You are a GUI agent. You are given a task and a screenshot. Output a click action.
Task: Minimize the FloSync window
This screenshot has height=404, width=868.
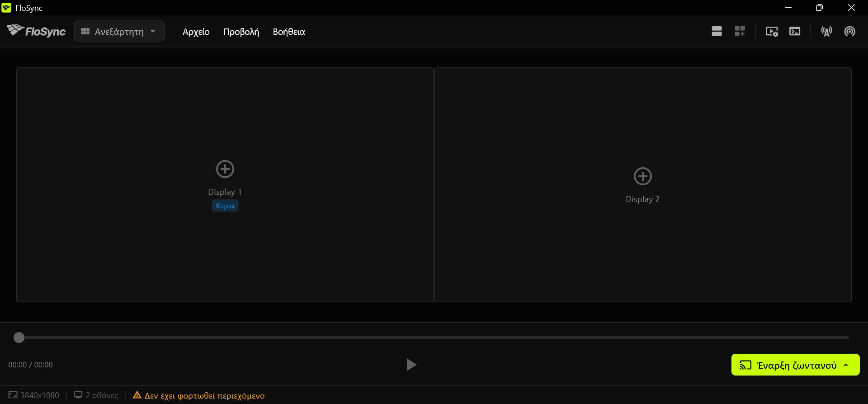pyautogui.click(x=788, y=8)
